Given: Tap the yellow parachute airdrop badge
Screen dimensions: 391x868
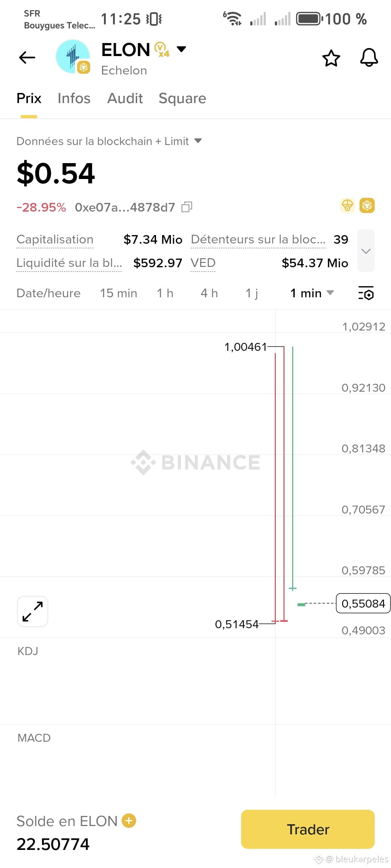Looking at the screenshot, I should click(348, 206).
